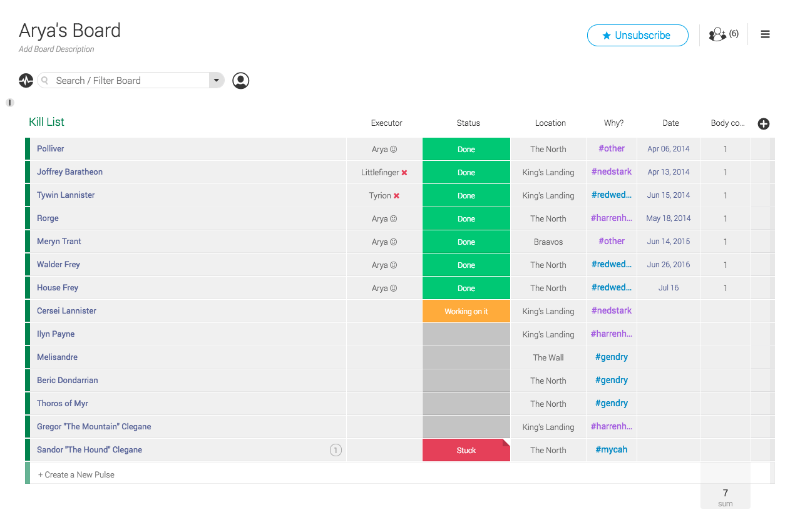The width and height of the screenshot is (795, 532).
Task: Click the Status column header
Action: coord(468,123)
